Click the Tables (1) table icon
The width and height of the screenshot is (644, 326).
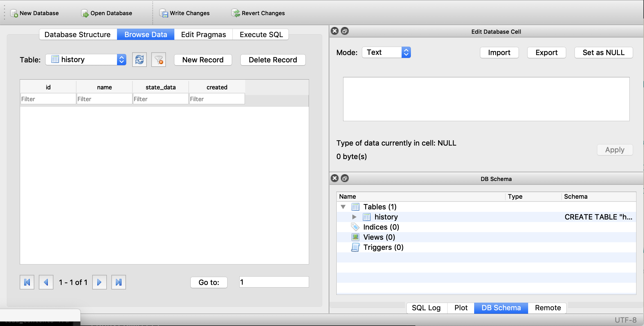[355, 207]
